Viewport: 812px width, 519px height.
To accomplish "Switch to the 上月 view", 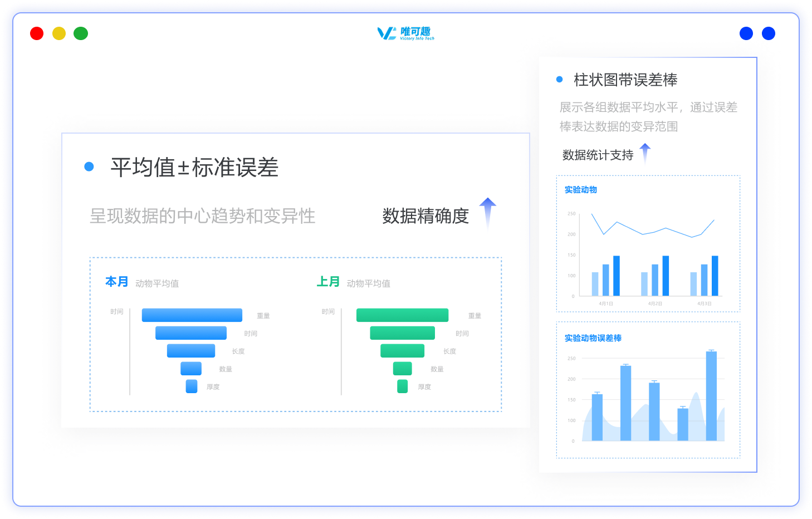I will pyautogui.click(x=327, y=282).
